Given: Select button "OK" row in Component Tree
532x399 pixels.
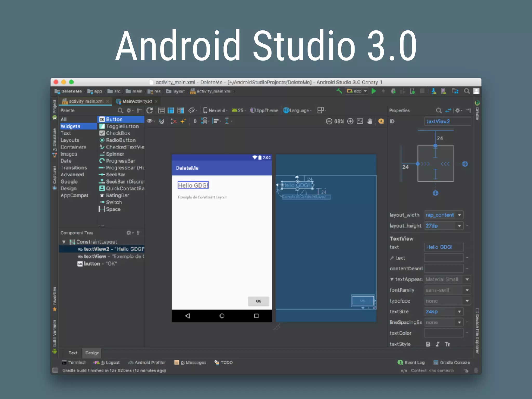Looking at the screenshot, I should pos(102,264).
